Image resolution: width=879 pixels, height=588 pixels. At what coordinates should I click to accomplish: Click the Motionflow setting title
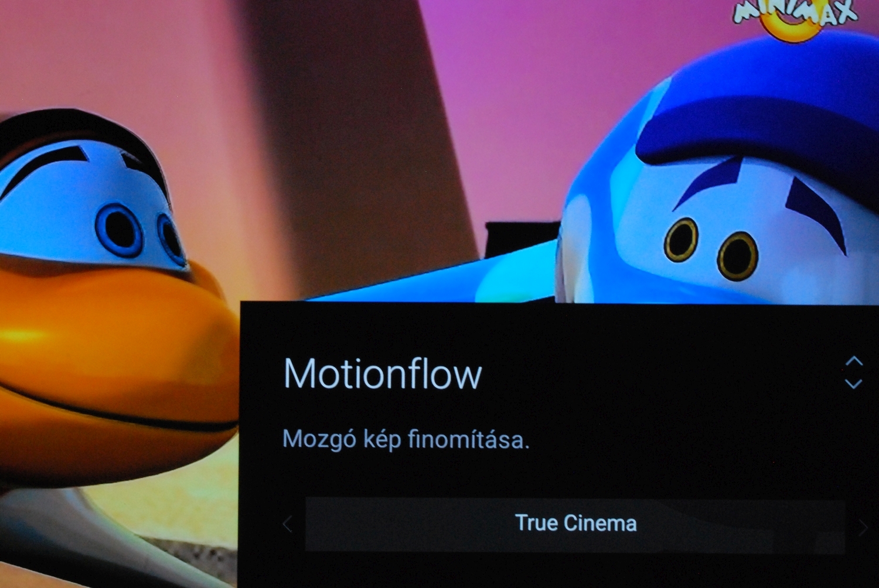(383, 373)
